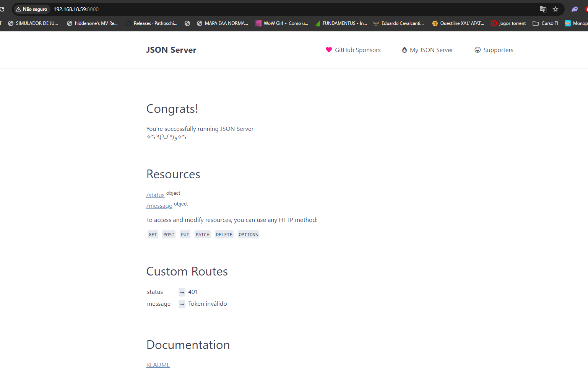Viewport: 588px width, 375px height.
Task: Click the Congrats! heading
Action: (x=172, y=109)
